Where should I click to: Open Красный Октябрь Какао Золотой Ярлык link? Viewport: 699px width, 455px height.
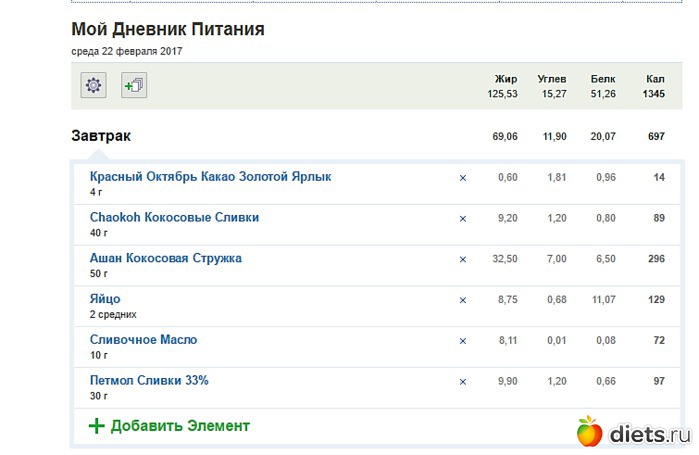click(210, 176)
